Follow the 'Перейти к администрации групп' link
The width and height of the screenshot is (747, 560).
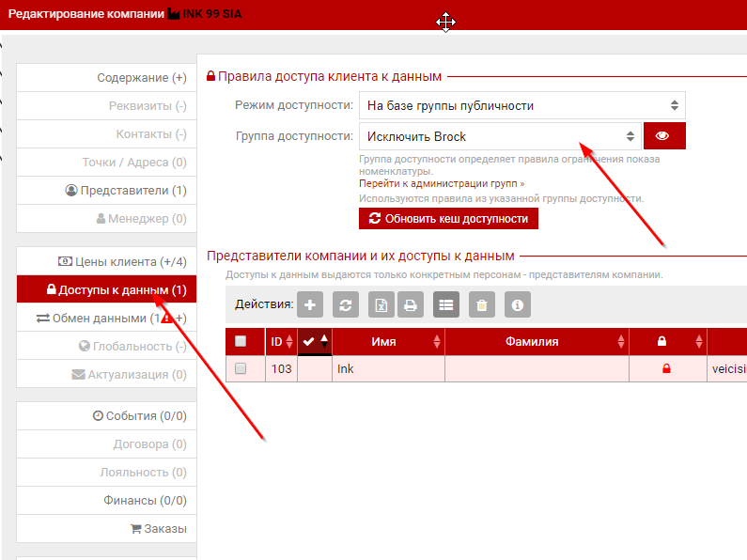(x=442, y=184)
